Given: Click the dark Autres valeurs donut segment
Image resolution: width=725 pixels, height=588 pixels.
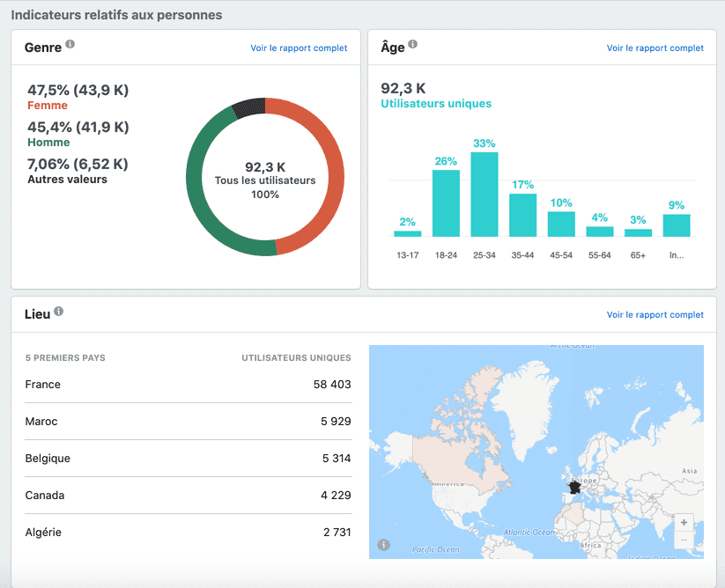Looking at the screenshot, I should 248,107.
